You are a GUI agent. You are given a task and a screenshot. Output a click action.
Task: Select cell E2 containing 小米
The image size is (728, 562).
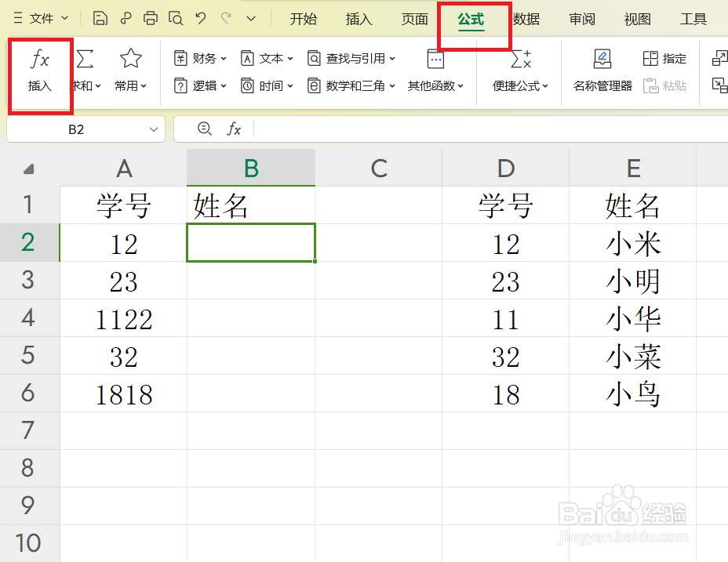[633, 243]
